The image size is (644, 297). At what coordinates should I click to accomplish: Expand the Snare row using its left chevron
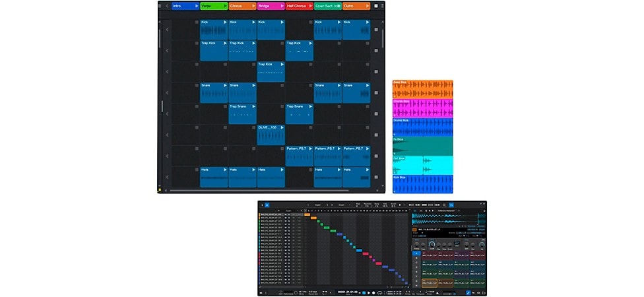point(167,93)
